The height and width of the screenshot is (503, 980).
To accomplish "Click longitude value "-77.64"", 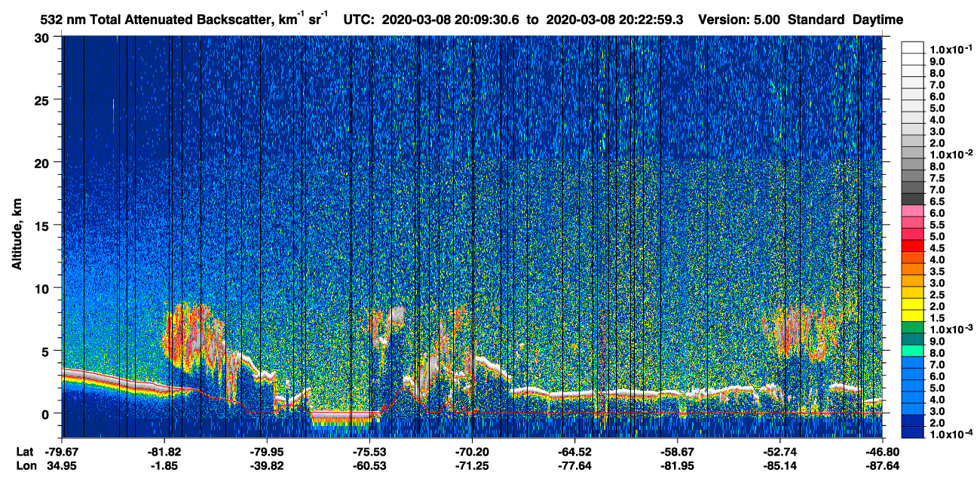I will [574, 465].
